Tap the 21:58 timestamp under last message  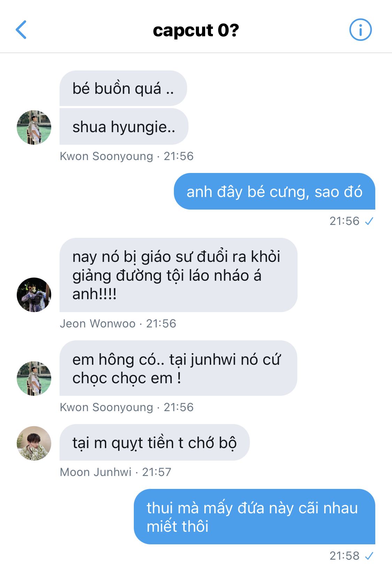344,556
